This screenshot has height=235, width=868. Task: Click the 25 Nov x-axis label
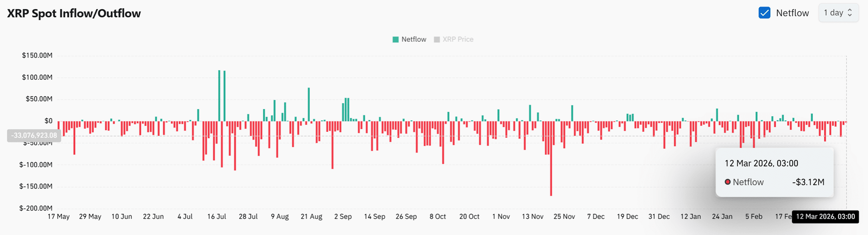pyautogui.click(x=564, y=217)
